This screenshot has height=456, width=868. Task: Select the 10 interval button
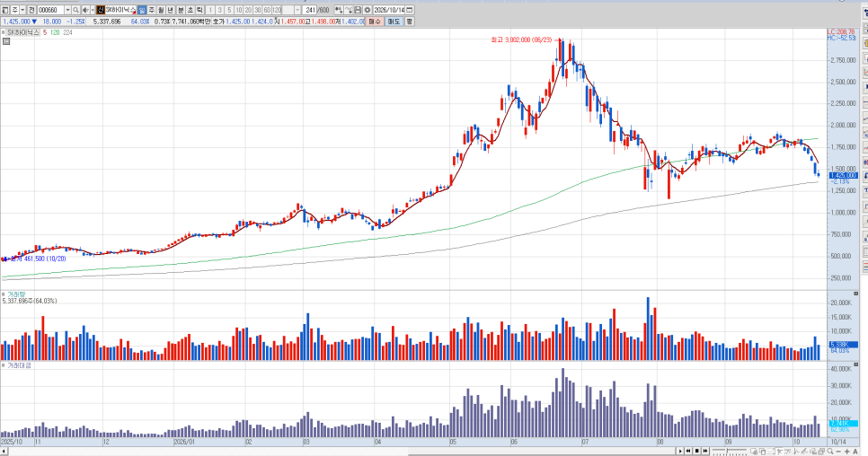click(239, 10)
